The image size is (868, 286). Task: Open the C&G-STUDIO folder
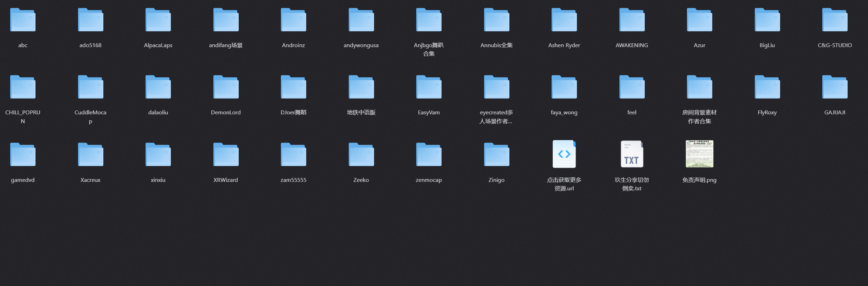[x=835, y=20]
